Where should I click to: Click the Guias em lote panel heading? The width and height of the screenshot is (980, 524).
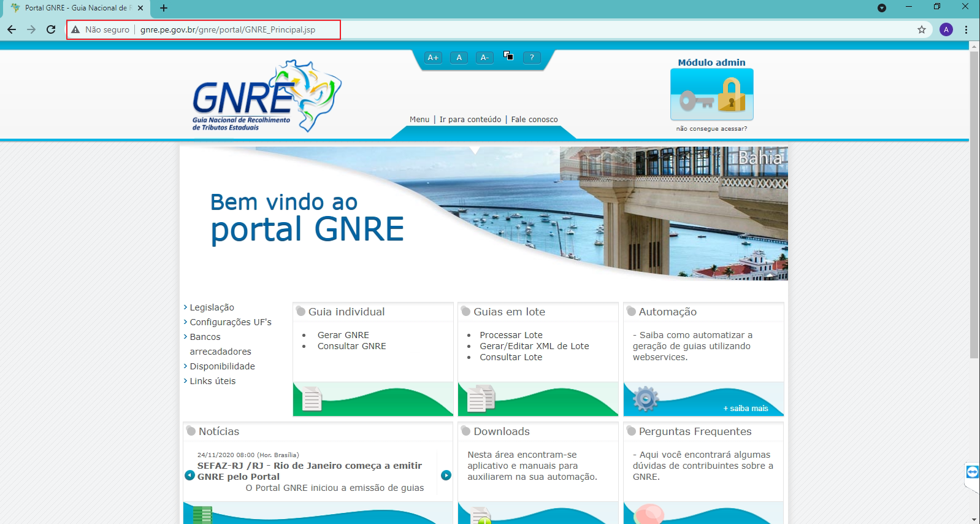[509, 312]
